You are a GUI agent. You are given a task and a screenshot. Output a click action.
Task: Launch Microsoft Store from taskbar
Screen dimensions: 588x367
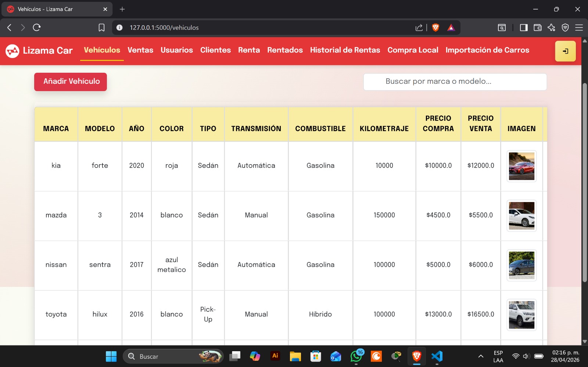[x=315, y=356]
